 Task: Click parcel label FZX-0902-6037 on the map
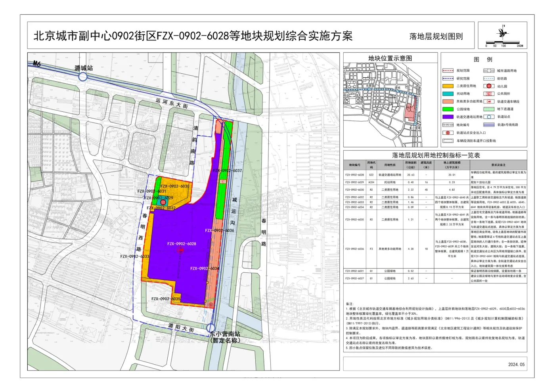click(227, 171)
